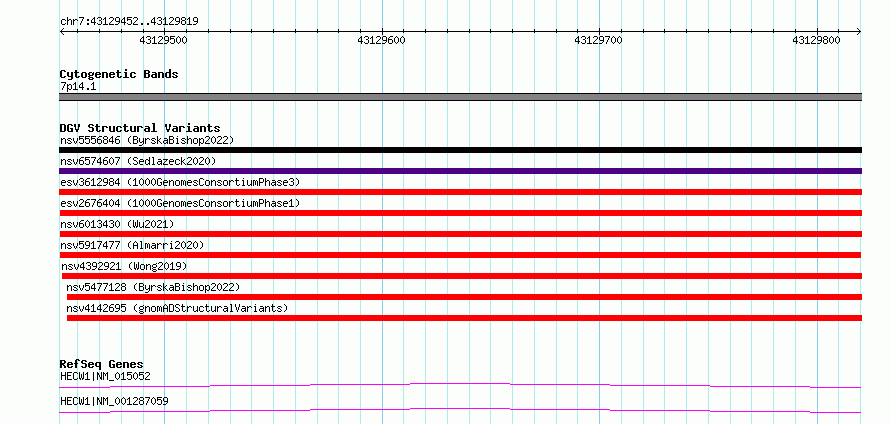The height and width of the screenshot is (424, 890).
Task: Click the magenta HECW1|NM_015052 intron line
Action: [460, 385]
